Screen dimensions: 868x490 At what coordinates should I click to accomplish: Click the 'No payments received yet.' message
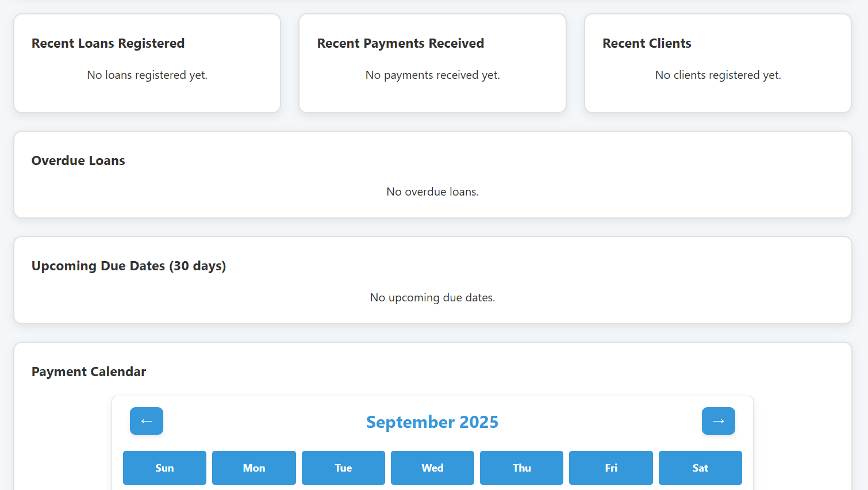click(x=433, y=75)
